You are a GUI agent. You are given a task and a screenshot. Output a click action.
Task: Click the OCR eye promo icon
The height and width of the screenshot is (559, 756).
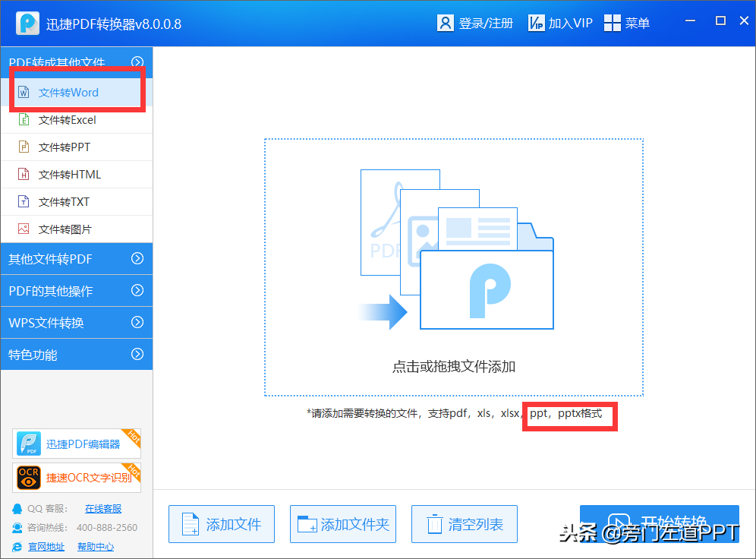click(29, 478)
